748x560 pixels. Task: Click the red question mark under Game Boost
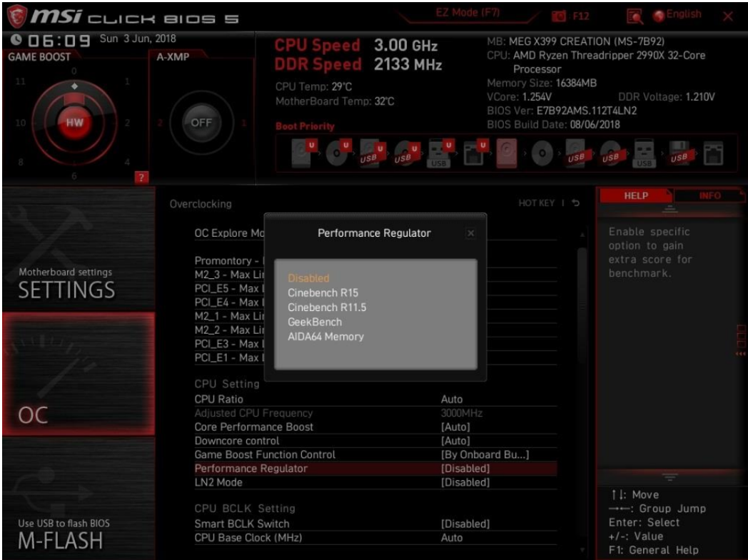[141, 178]
